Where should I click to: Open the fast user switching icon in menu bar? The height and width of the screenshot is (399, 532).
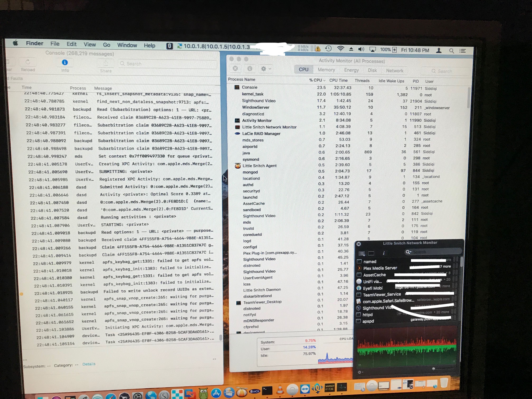tap(439, 50)
